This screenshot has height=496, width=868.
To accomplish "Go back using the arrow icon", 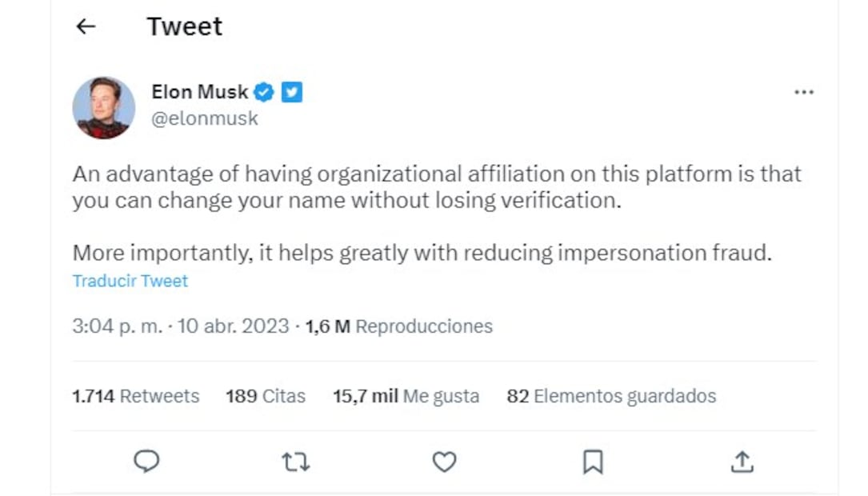I will 86,26.
